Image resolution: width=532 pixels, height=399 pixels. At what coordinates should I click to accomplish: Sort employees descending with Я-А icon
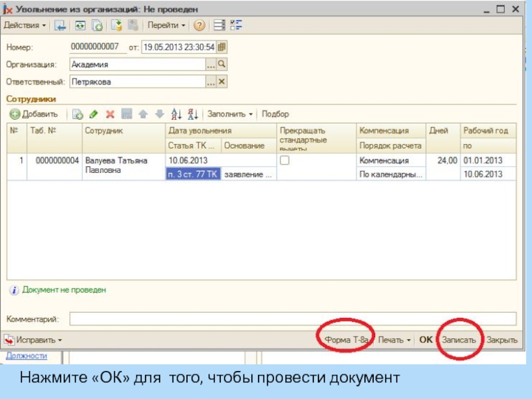point(193,114)
